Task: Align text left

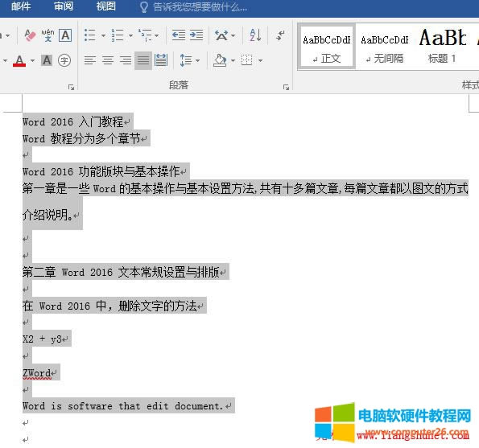Action: coord(90,60)
